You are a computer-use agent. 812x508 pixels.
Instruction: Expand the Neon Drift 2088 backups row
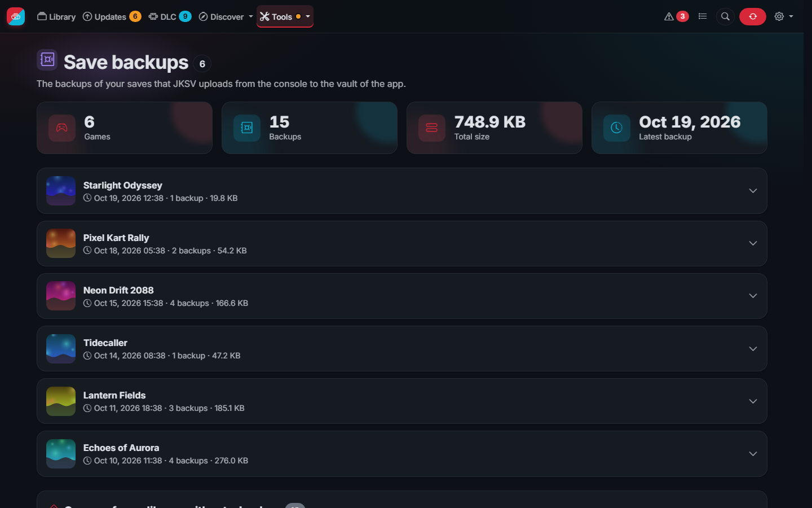click(402, 296)
